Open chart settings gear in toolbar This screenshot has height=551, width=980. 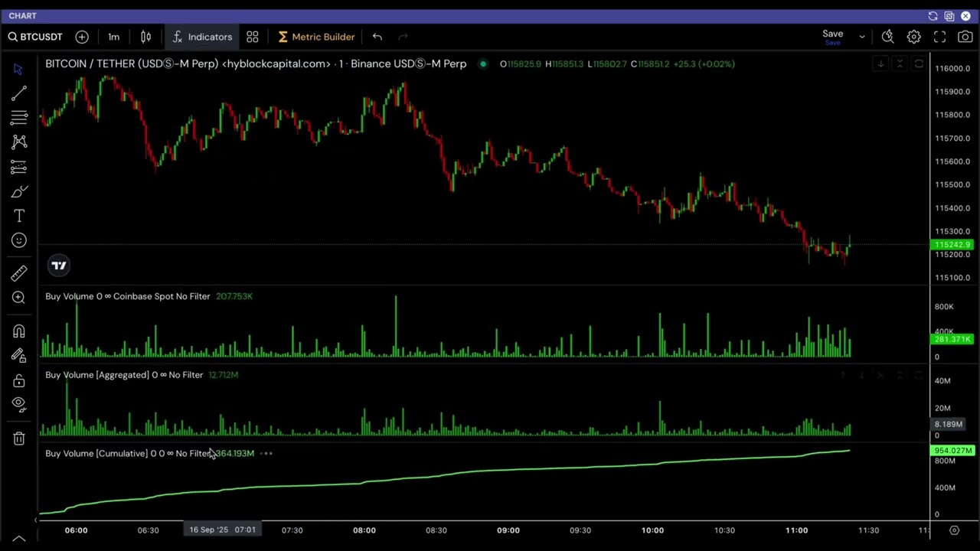[913, 37]
